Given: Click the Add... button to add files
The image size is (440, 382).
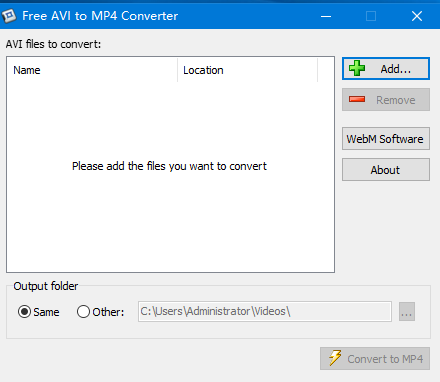Looking at the screenshot, I should (386, 69).
